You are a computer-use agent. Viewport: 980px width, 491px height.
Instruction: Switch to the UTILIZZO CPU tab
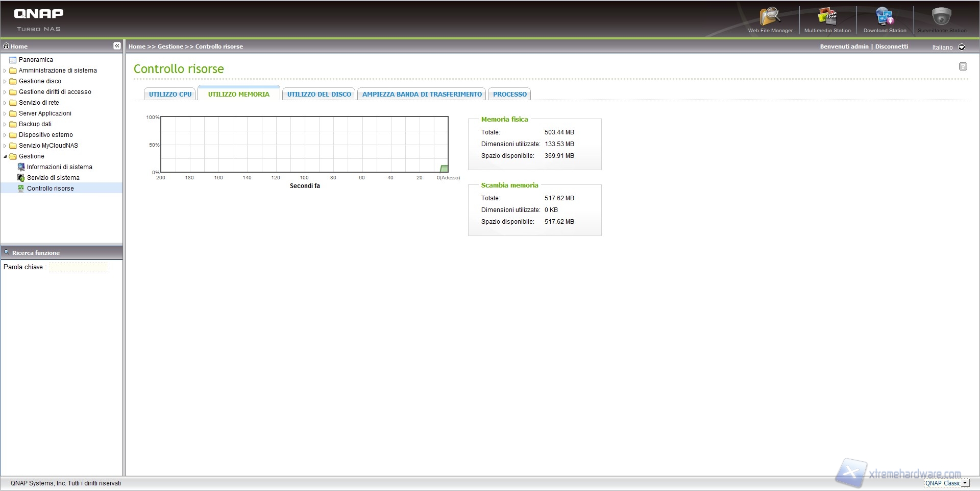tap(170, 95)
